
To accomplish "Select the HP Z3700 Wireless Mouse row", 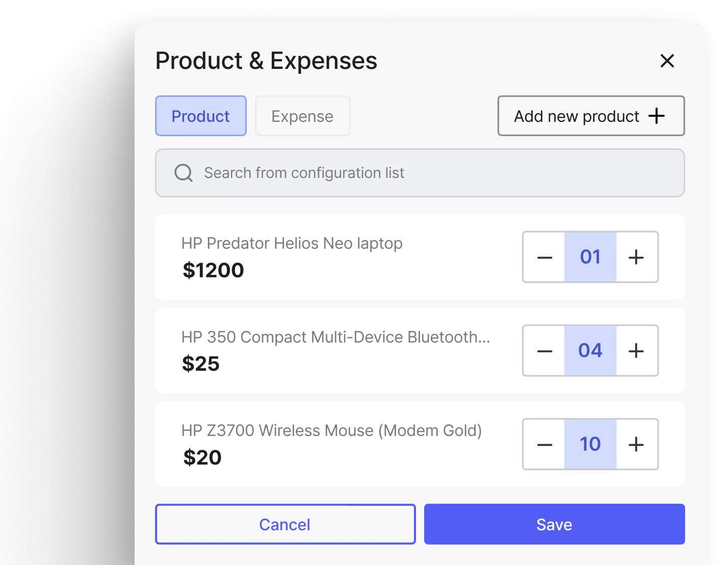I will click(x=331, y=431).
